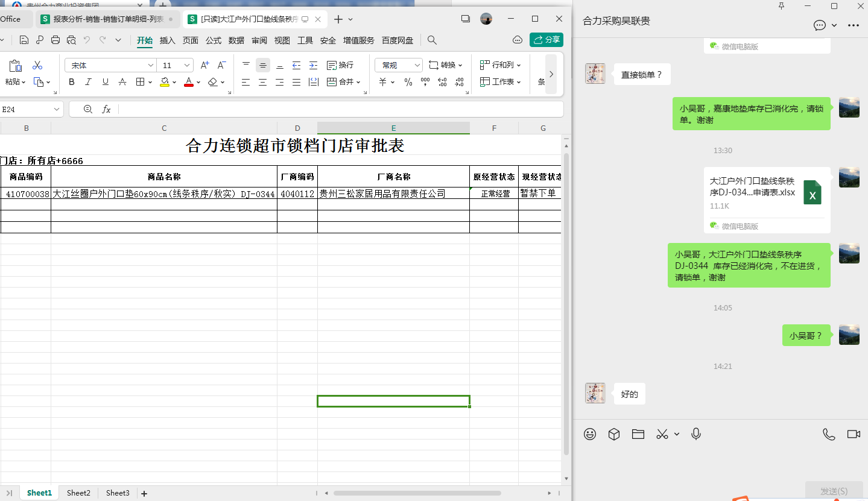Toggle wrap text (换行) option

[x=340, y=65]
